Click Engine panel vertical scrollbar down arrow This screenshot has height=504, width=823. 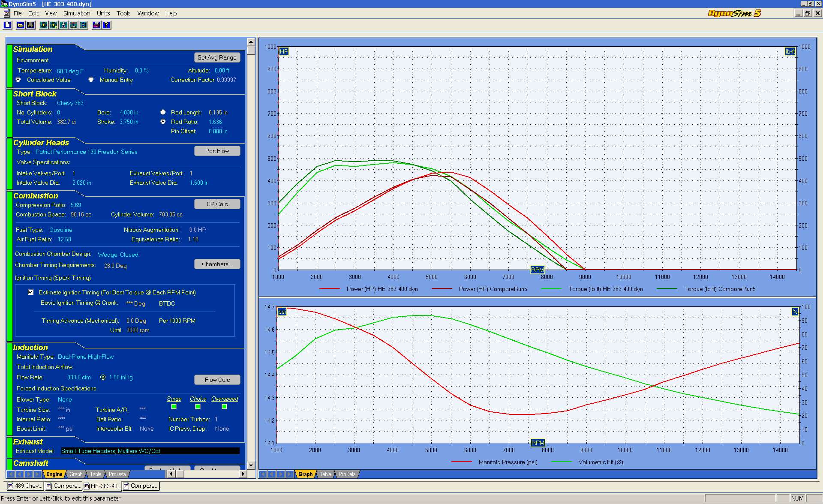pyautogui.click(x=251, y=465)
